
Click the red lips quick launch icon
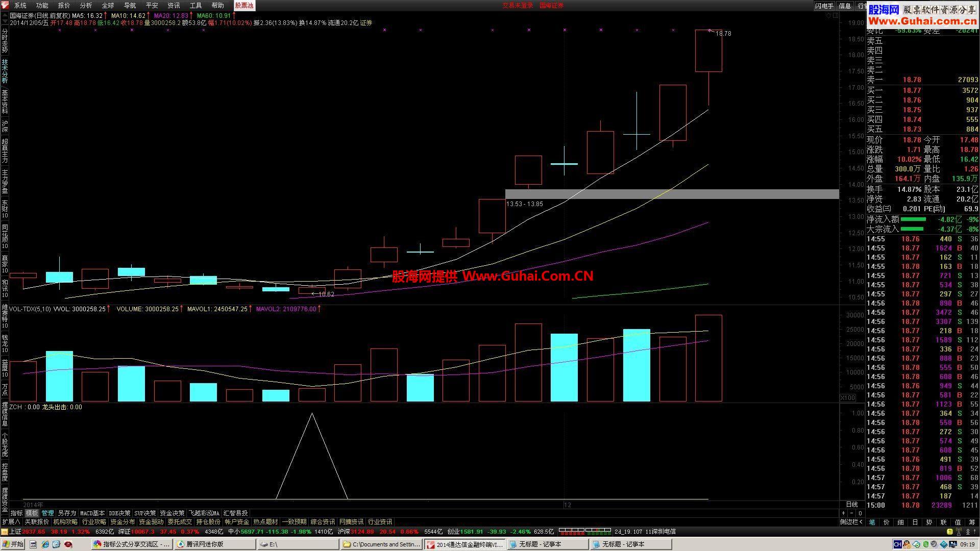pyautogui.click(x=68, y=544)
